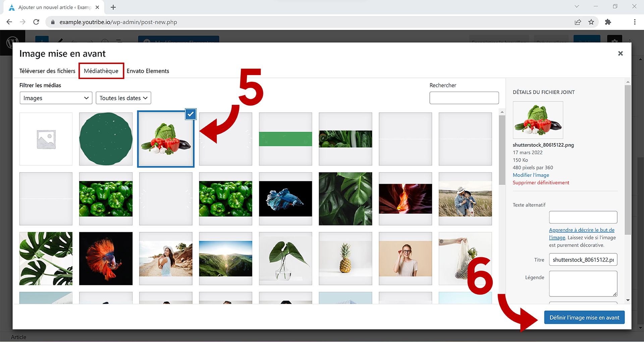Image resolution: width=644 pixels, height=342 pixels.
Task: Select the pineapple image thumbnail
Action: click(x=345, y=259)
